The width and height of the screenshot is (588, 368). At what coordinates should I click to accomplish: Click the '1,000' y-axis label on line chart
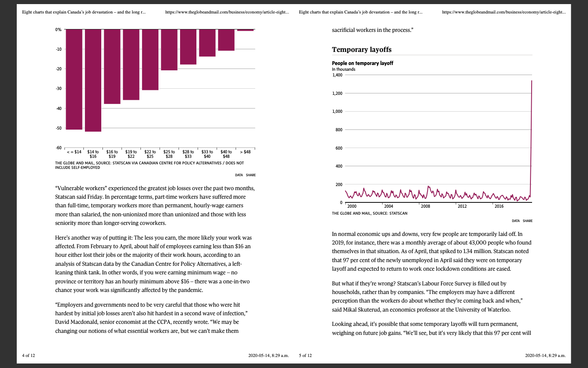click(337, 112)
